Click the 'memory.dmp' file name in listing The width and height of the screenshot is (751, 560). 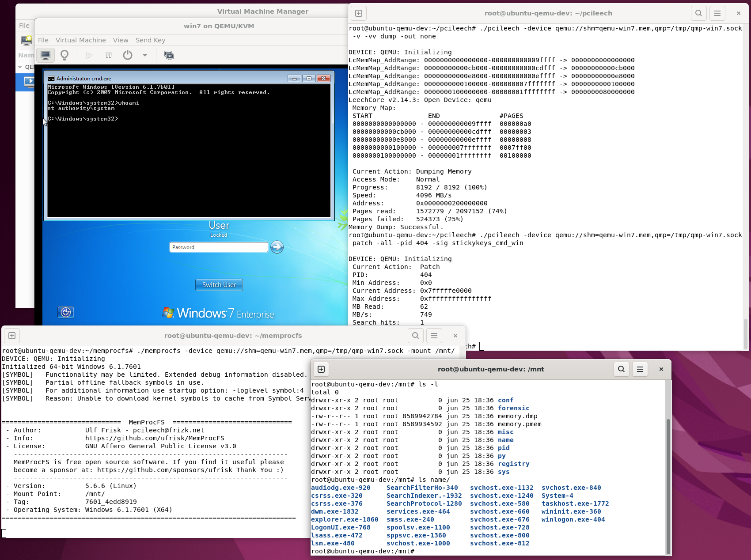tap(518, 416)
